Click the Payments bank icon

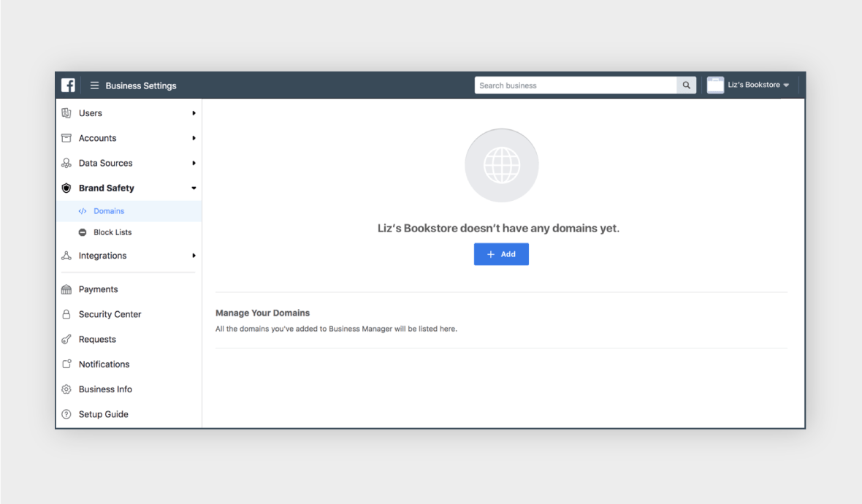pos(66,290)
